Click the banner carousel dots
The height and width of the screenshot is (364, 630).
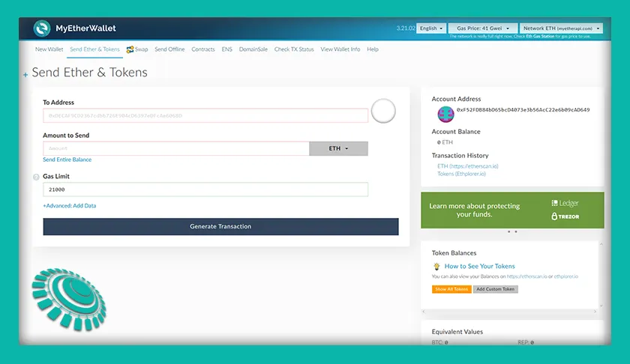coord(512,231)
